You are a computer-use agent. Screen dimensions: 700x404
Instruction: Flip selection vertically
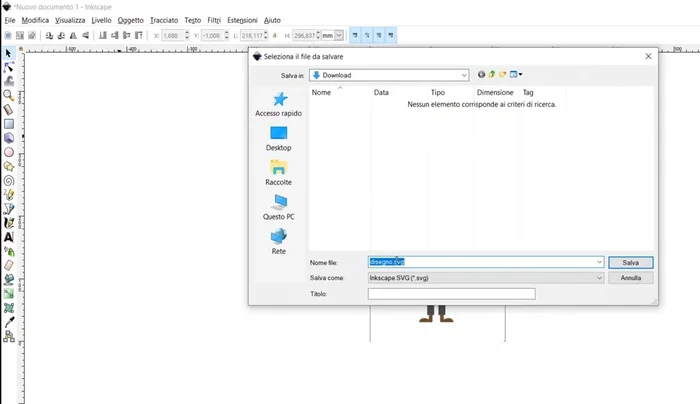pyautogui.click(x=85, y=35)
